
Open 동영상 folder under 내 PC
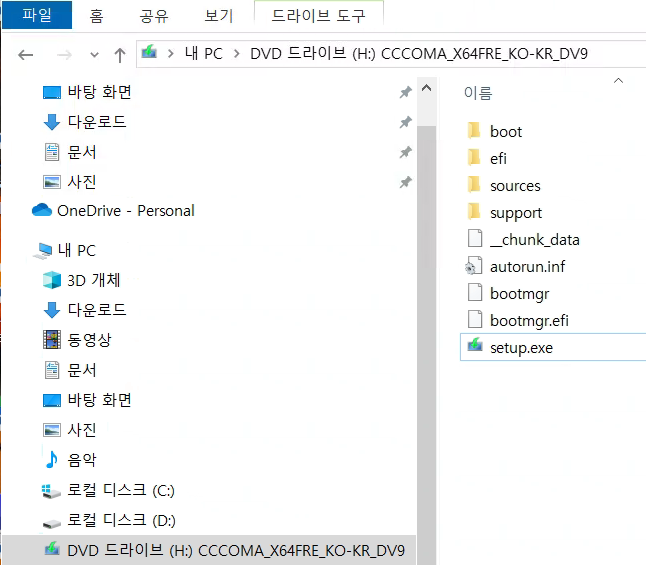(89, 340)
